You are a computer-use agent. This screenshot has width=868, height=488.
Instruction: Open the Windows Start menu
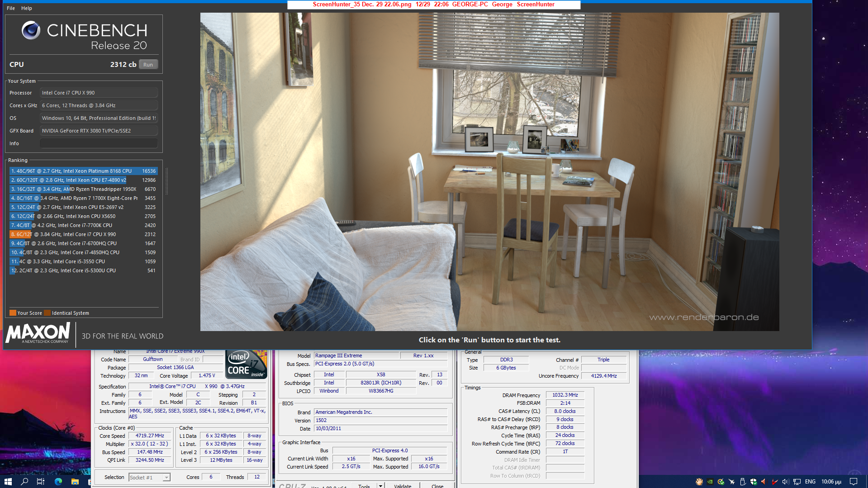(8, 481)
